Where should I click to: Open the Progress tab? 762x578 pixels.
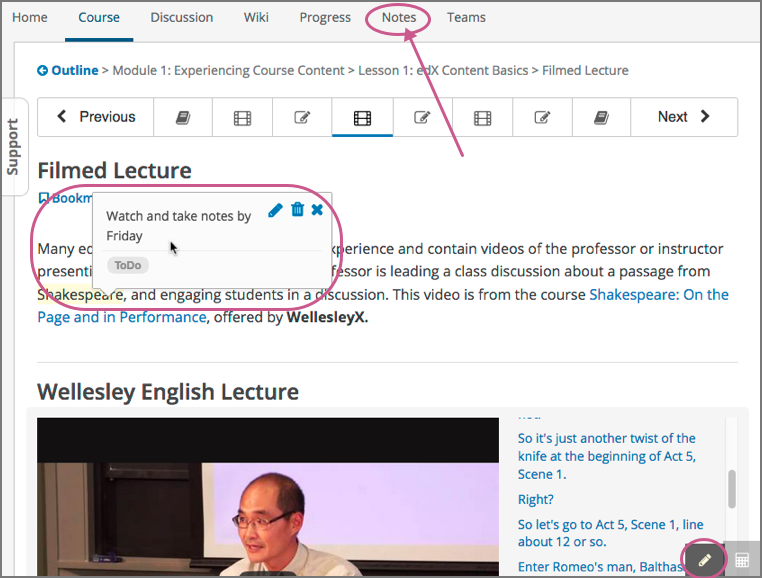click(325, 17)
